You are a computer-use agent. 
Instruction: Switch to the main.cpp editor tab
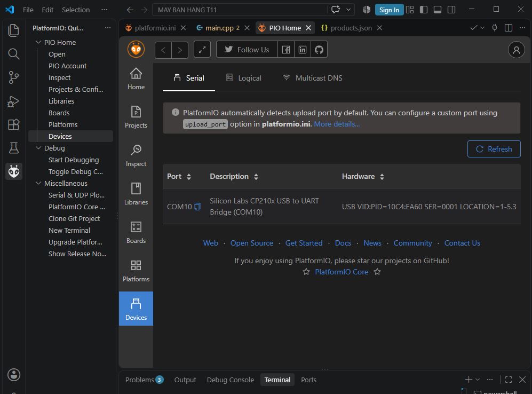[x=219, y=28]
